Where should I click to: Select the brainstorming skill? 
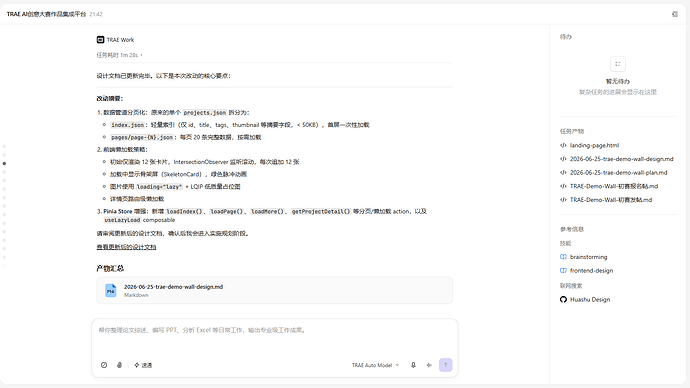click(x=588, y=257)
